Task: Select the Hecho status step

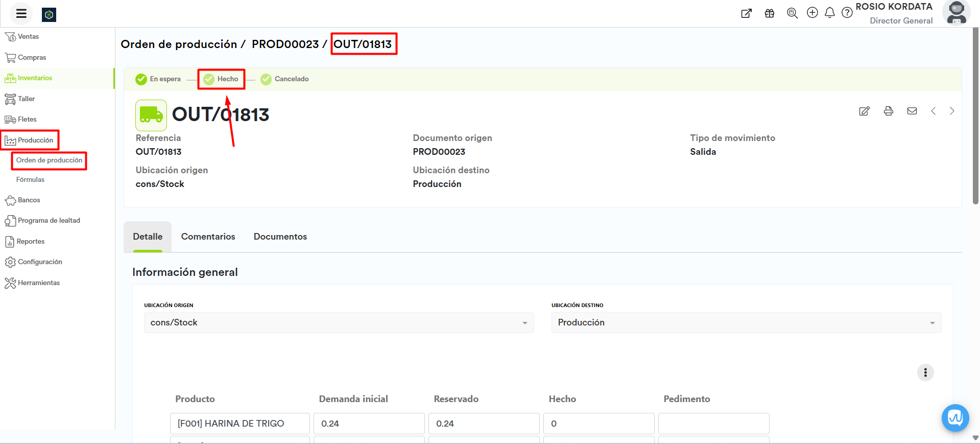Action: (222, 79)
